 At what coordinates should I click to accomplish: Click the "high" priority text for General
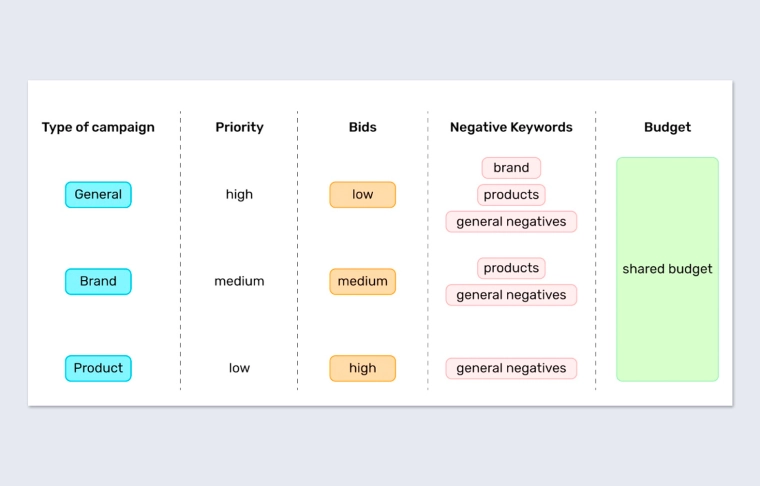point(239,195)
